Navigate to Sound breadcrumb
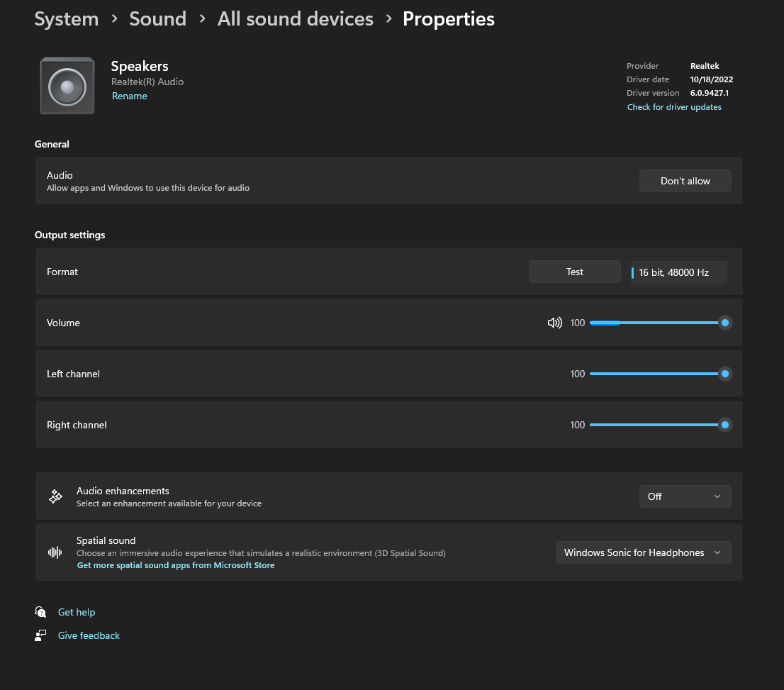 pyautogui.click(x=157, y=19)
